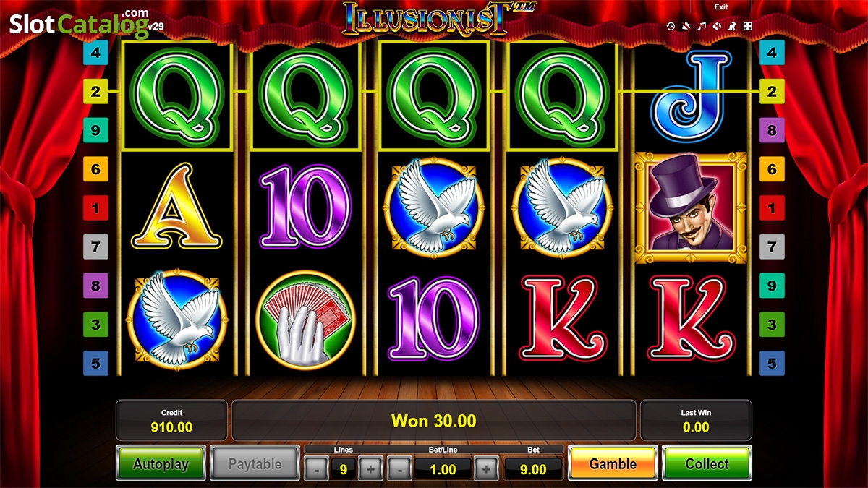The image size is (868, 488).
Task: Click the Autoplay button
Action: 161,464
